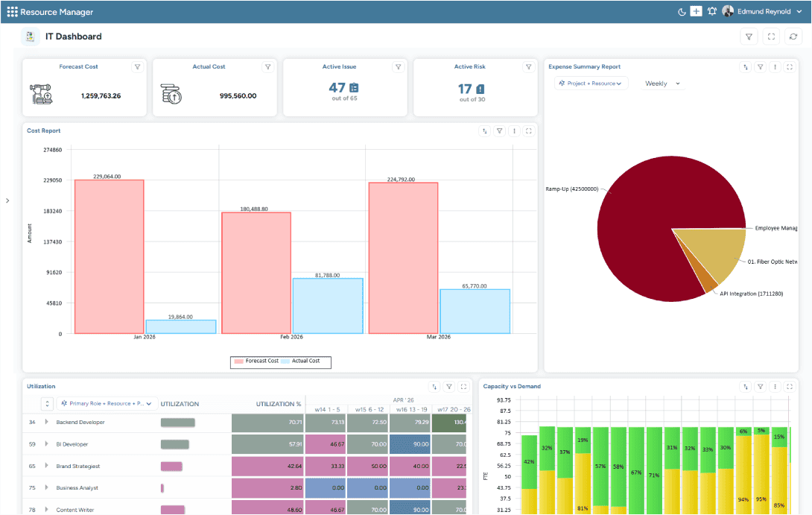Click the Forecast Cost money icon
The height and width of the screenshot is (515, 812).
(x=41, y=95)
